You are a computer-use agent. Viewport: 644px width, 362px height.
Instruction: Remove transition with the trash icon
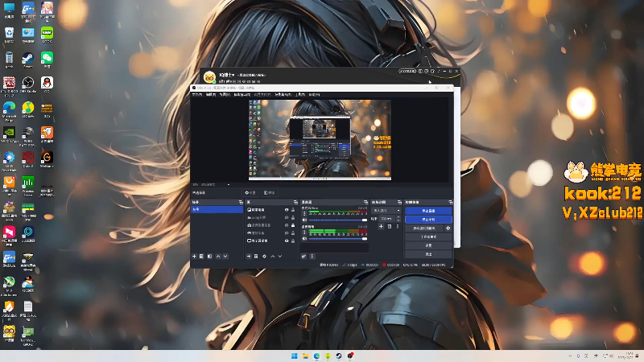pyautogui.click(x=390, y=227)
